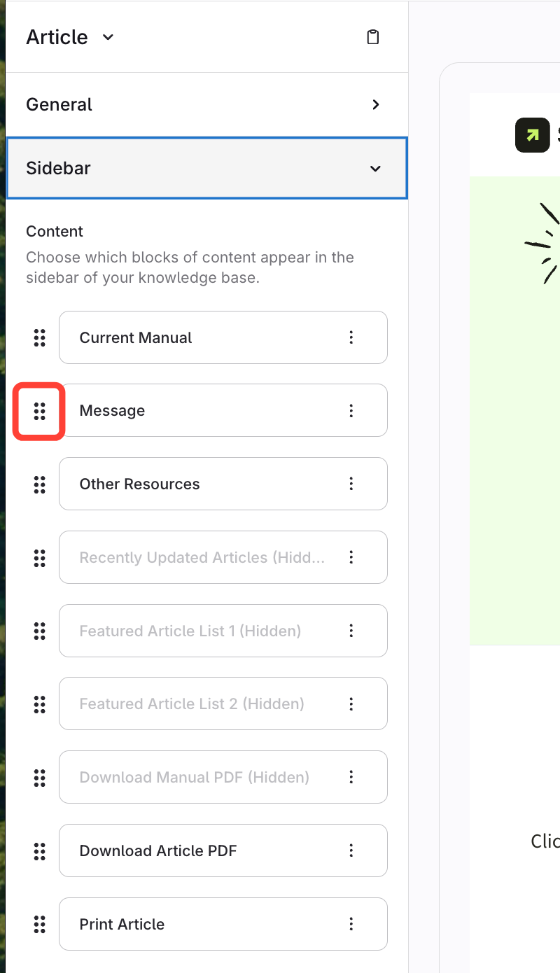This screenshot has width=560, height=973.
Task: Select the Download Manual PDF hidden block
Action: tap(195, 777)
